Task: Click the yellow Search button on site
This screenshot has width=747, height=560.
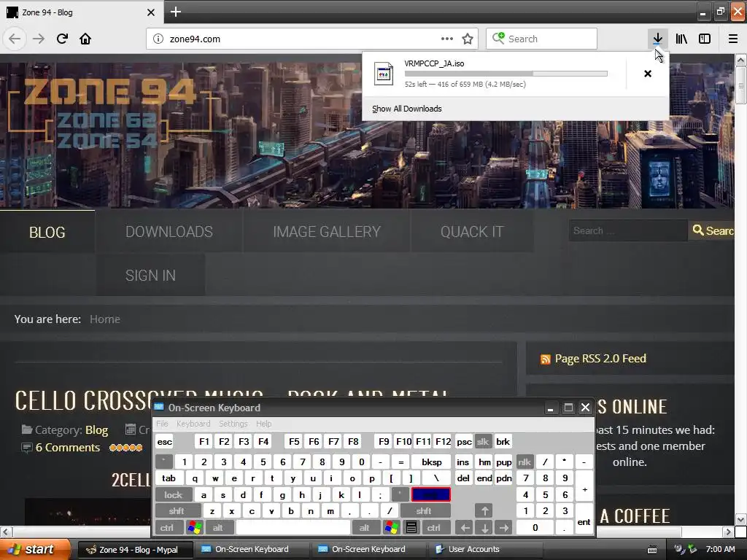Action: [x=712, y=230]
